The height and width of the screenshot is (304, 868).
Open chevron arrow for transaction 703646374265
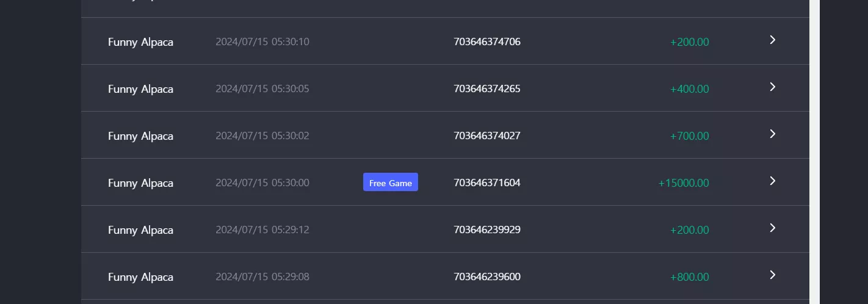coord(772,87)
